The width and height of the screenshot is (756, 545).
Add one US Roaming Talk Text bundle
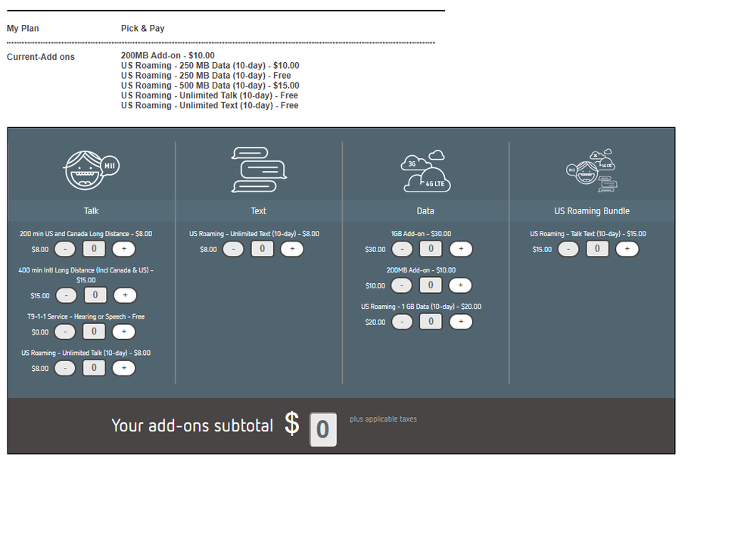point(627,249)
